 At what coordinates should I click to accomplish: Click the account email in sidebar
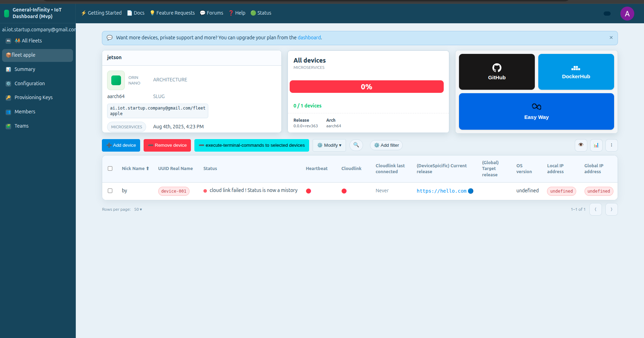[x=39, y=30]
